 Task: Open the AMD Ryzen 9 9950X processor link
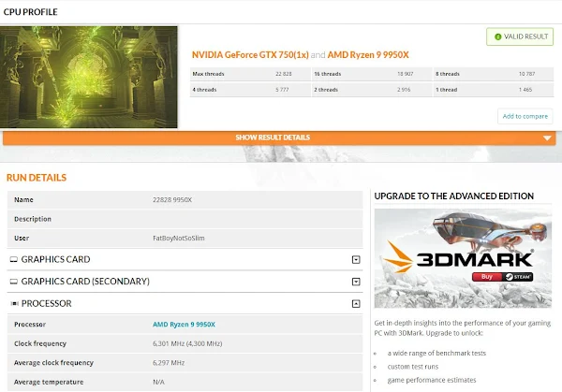[184, 325]
